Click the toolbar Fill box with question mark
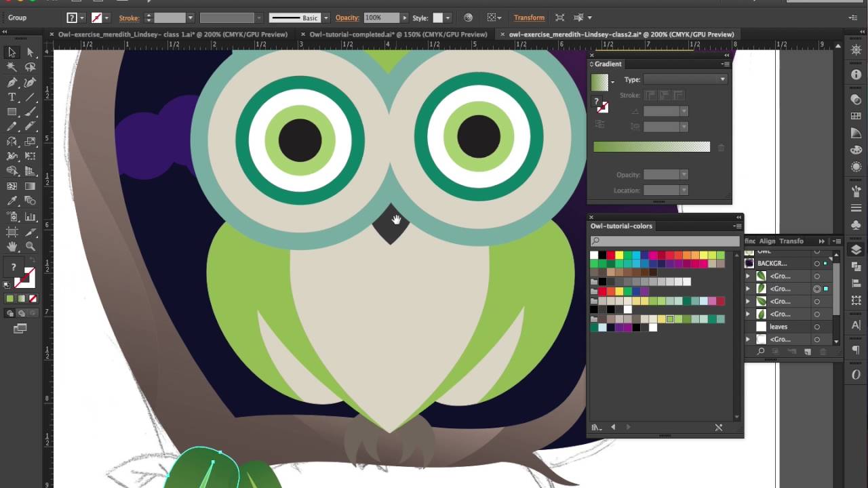This screenshot has height=488, width=868. [14, 268]
